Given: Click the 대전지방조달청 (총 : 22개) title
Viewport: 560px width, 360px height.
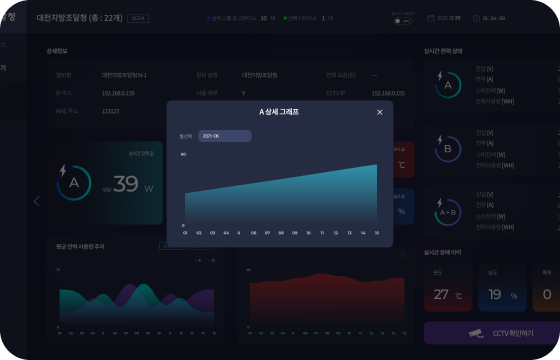Looking at the screenshot, I should [80, 18].
